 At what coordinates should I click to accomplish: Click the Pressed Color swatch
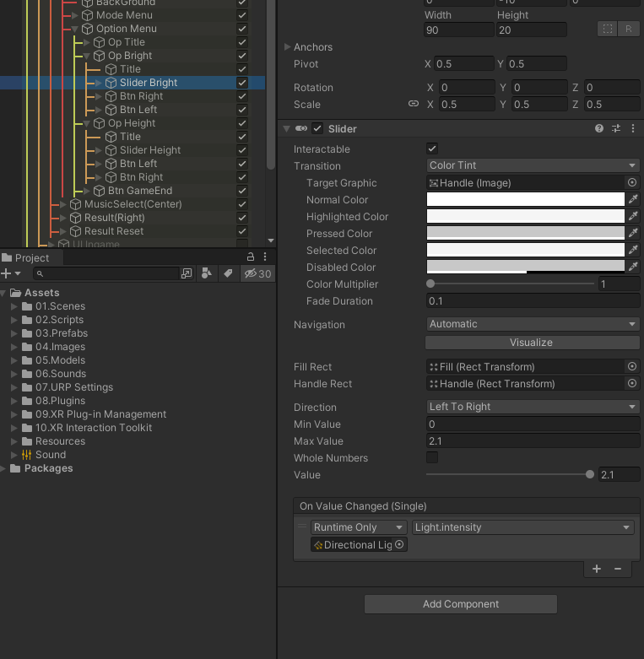tap(526, 233)
